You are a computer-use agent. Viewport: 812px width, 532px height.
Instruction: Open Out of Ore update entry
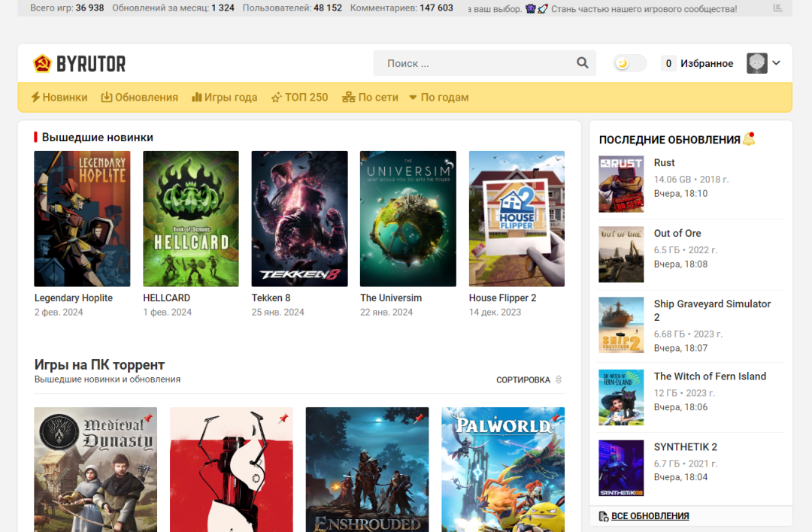click(x=677, y=234)
